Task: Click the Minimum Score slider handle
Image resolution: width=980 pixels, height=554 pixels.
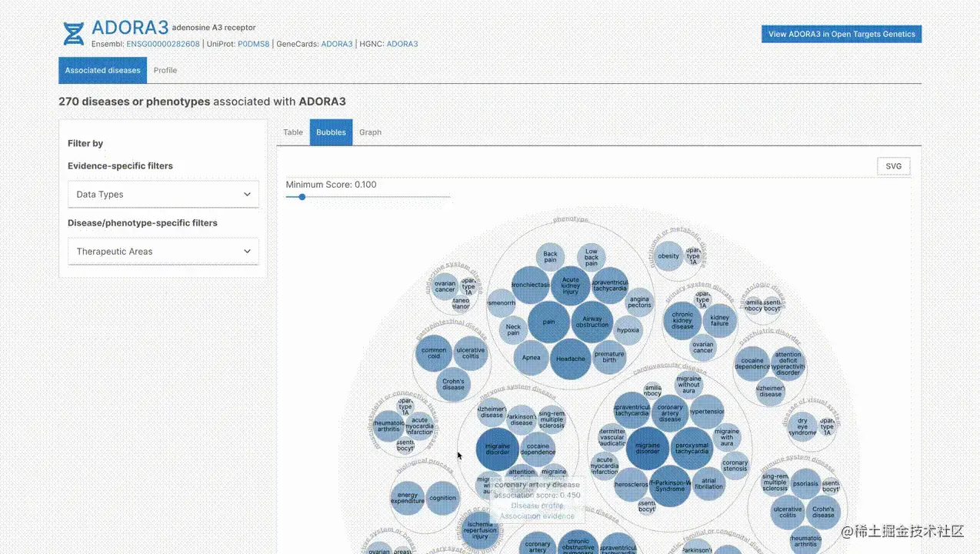Action: [302, 197]
